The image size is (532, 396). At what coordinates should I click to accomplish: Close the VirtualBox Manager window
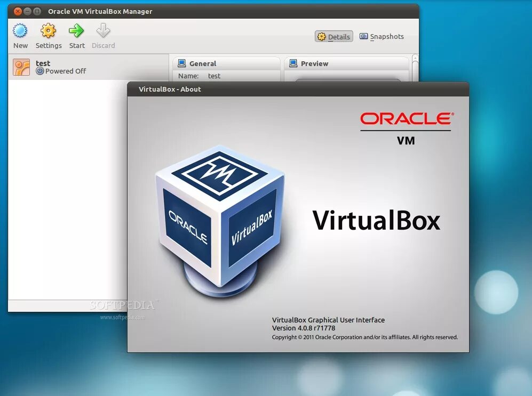(x=18, y=11)
